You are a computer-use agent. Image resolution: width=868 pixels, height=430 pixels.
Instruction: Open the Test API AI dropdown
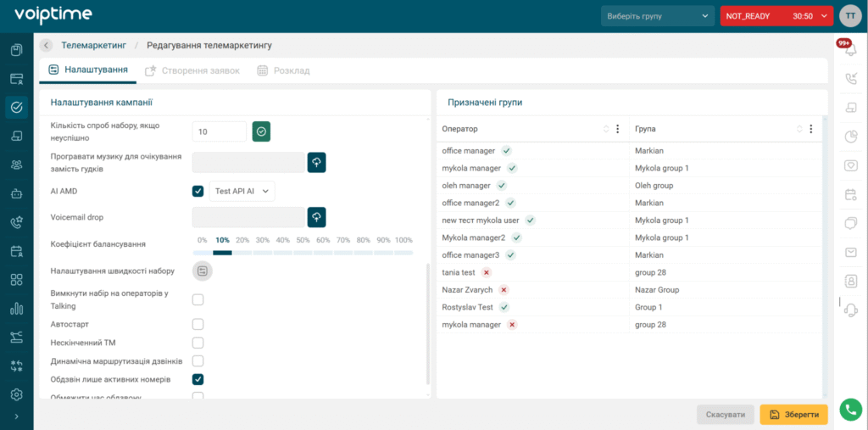[x=242, y=191]
